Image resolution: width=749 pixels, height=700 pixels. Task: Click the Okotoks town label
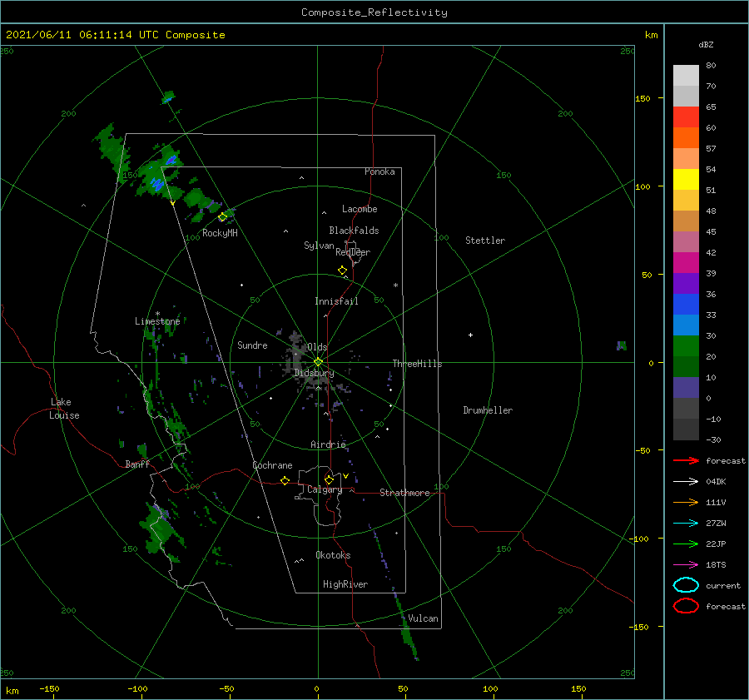pos(333,555)
